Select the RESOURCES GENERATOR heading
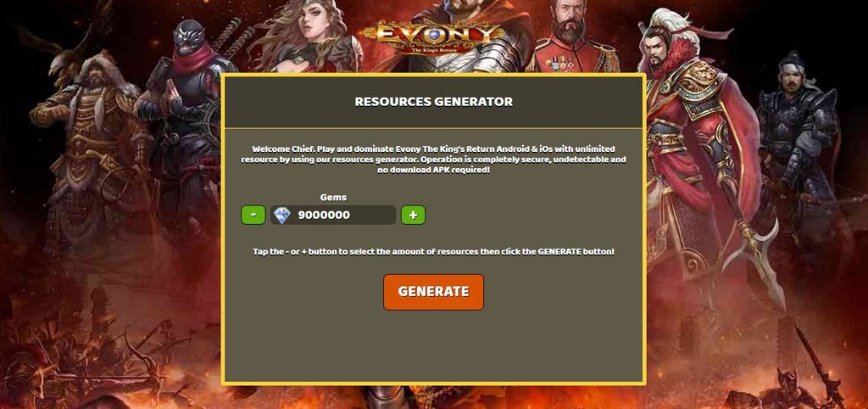Screen dimensions: 868x409 433,102
